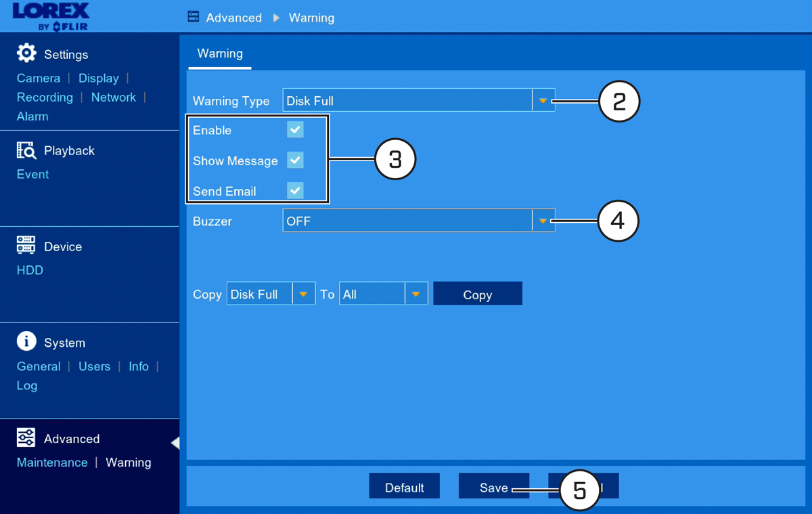Open Alarm settings
The width and height of the screenshot is (812, 514).
(x=32, y=116)
